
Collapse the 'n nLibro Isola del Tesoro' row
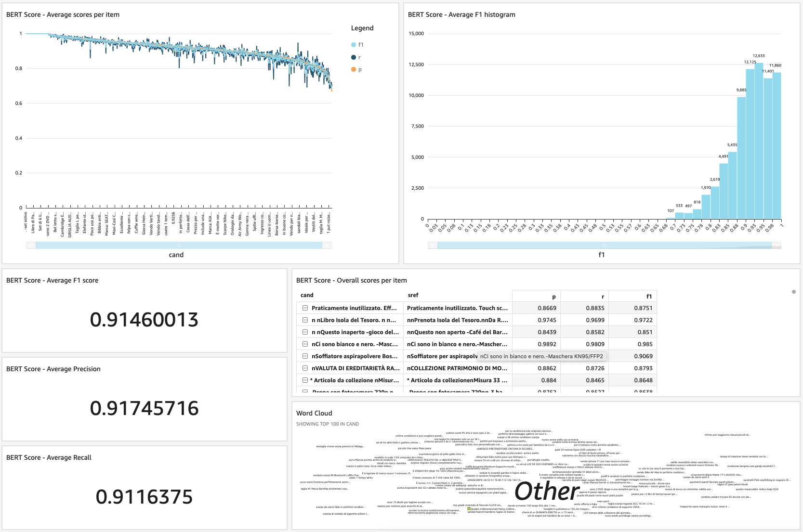tap(305, 320)
